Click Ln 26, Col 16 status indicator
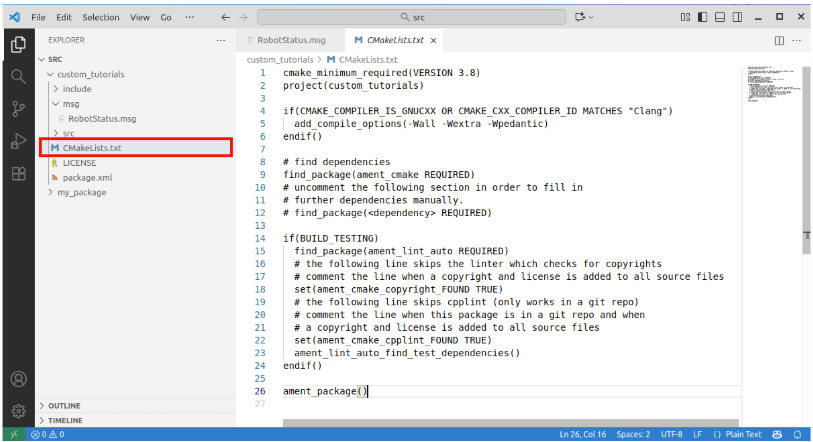 tap(586, 434)
